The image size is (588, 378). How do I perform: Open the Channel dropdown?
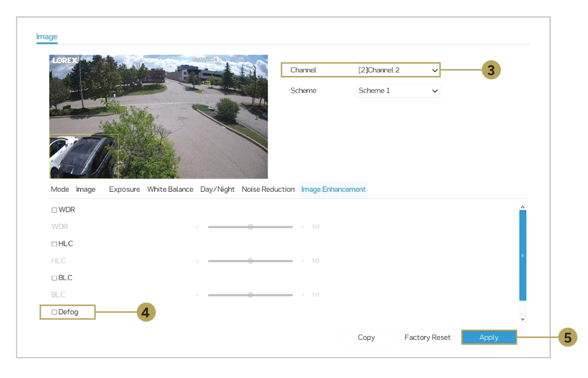(x=398, y=70)
